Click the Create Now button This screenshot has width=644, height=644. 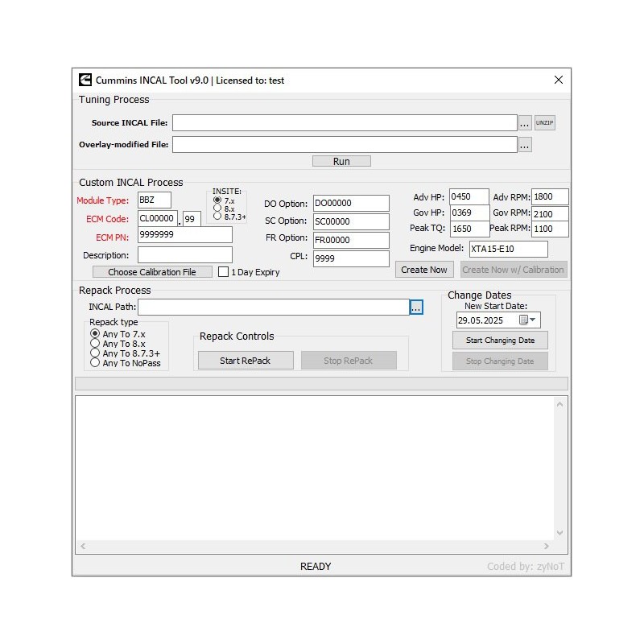424,270
